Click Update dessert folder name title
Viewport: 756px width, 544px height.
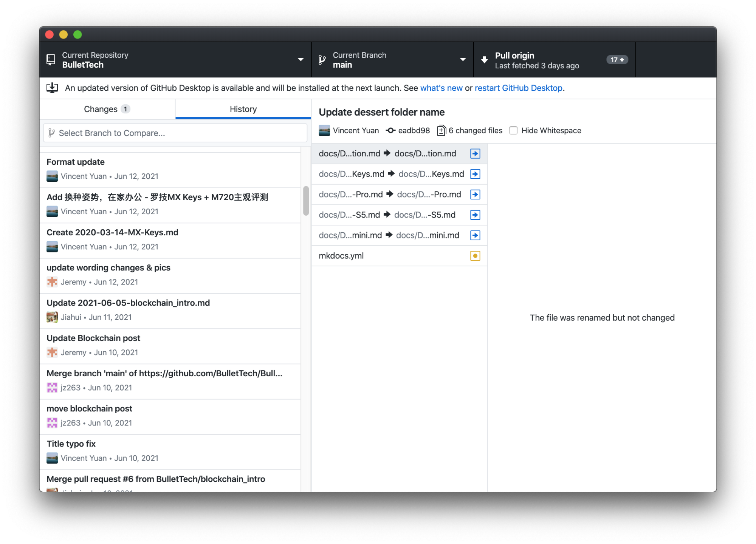tap(382, 112)
